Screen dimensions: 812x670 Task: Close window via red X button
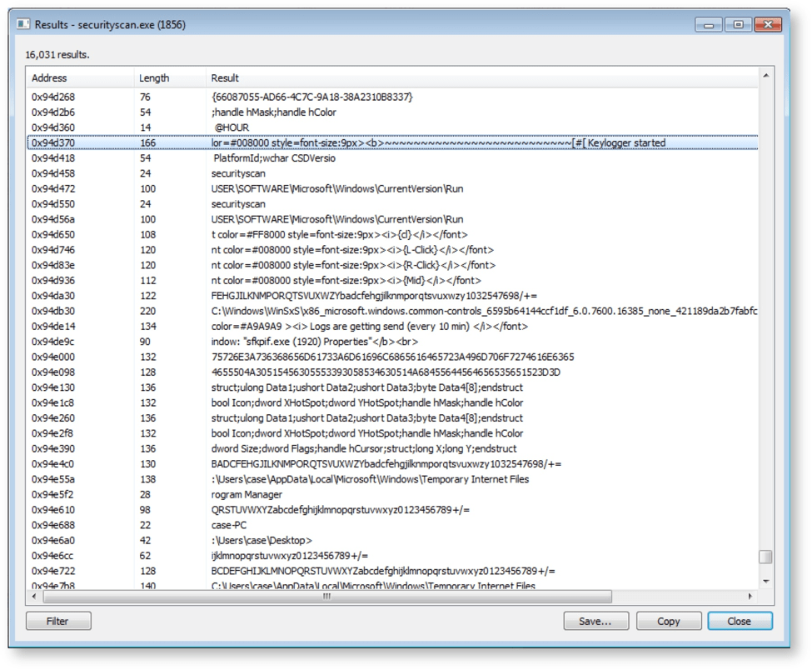point(768,24)
